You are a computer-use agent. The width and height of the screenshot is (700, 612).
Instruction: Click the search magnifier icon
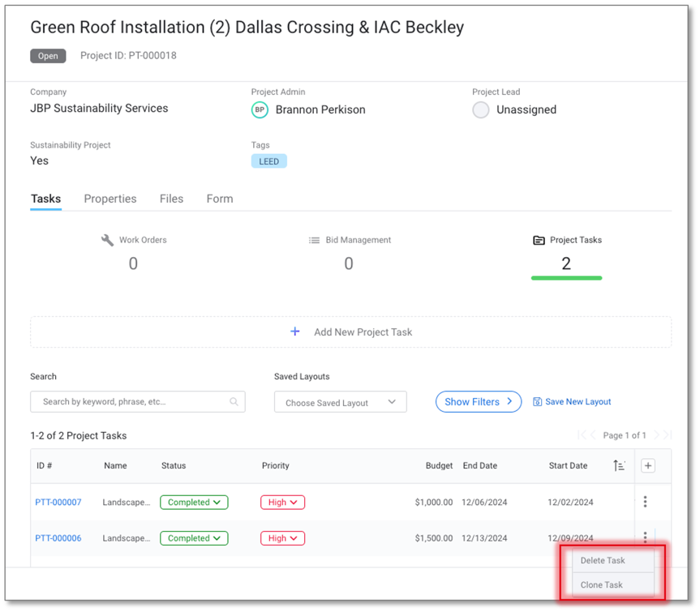click(x=234, y=401)
